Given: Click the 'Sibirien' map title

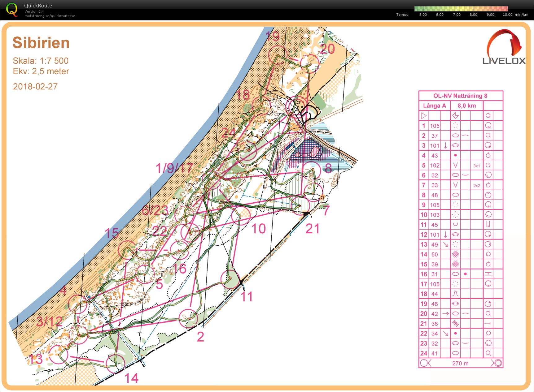Looking at the screenshot, I should tap(41, 43).
